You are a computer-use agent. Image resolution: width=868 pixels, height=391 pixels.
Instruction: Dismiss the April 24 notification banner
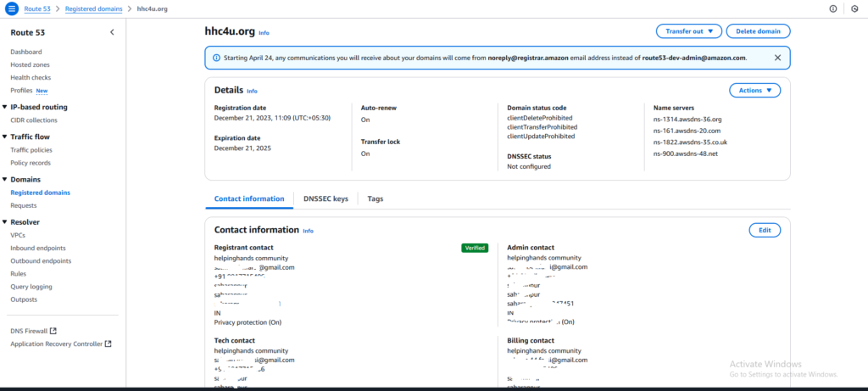coord(777,58)
